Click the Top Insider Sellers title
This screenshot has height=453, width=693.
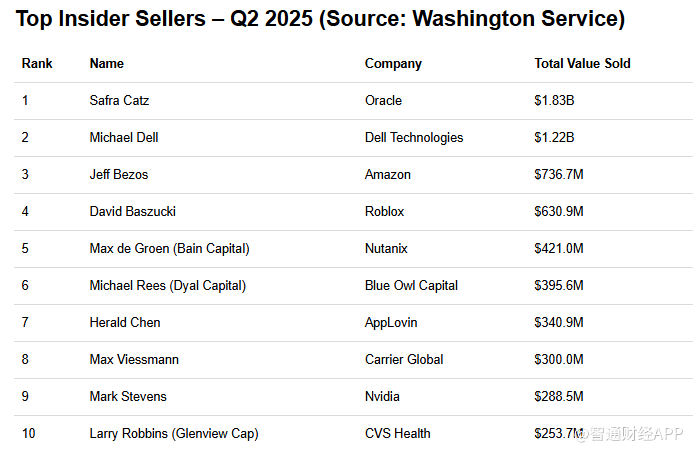pos(320,18)
